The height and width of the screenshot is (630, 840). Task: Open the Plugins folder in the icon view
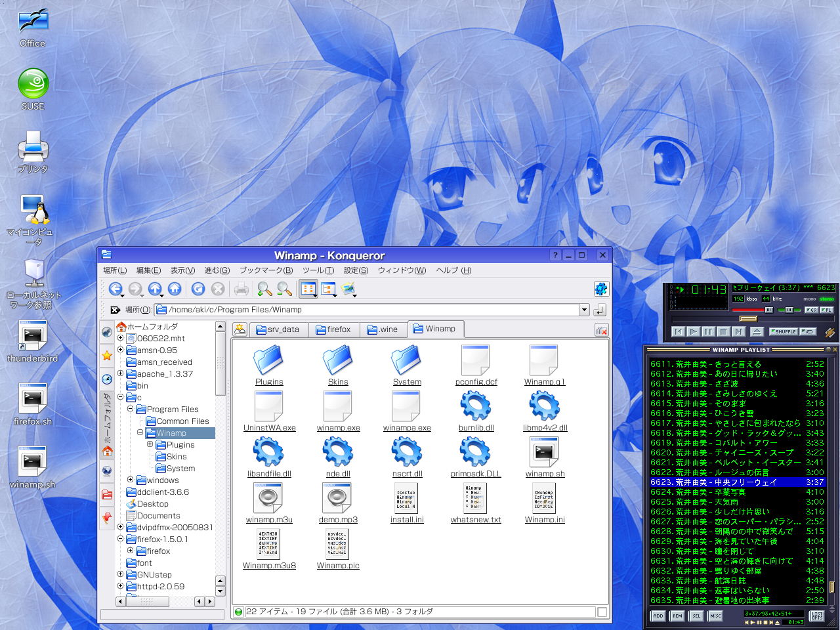(x=269, y=366)
